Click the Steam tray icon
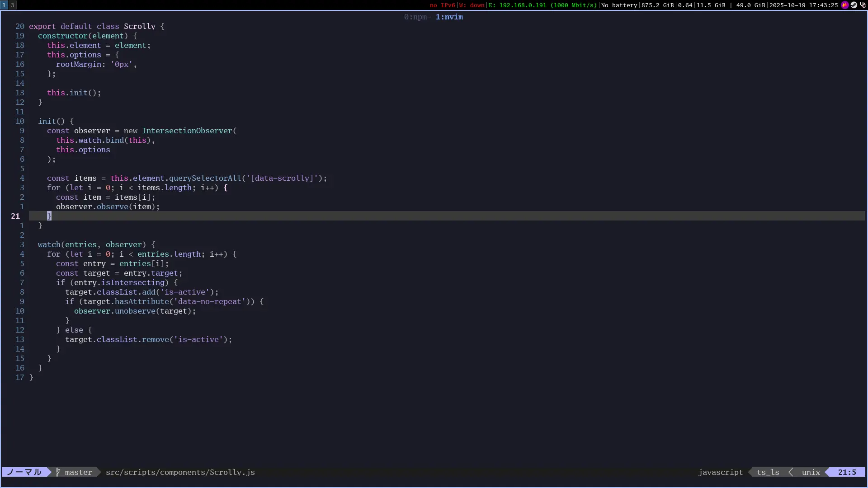This screenshot has height=488, width=868. [854, 5]
